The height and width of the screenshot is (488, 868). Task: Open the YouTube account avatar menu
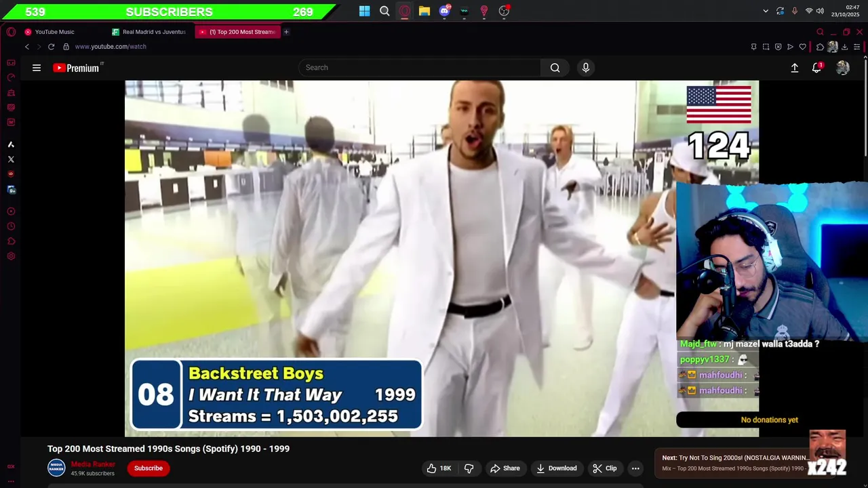843,68
